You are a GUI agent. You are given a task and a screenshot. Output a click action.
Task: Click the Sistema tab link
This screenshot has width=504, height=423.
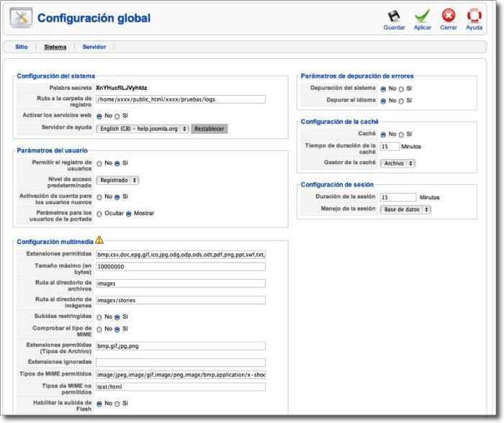[x=55, y=47]
